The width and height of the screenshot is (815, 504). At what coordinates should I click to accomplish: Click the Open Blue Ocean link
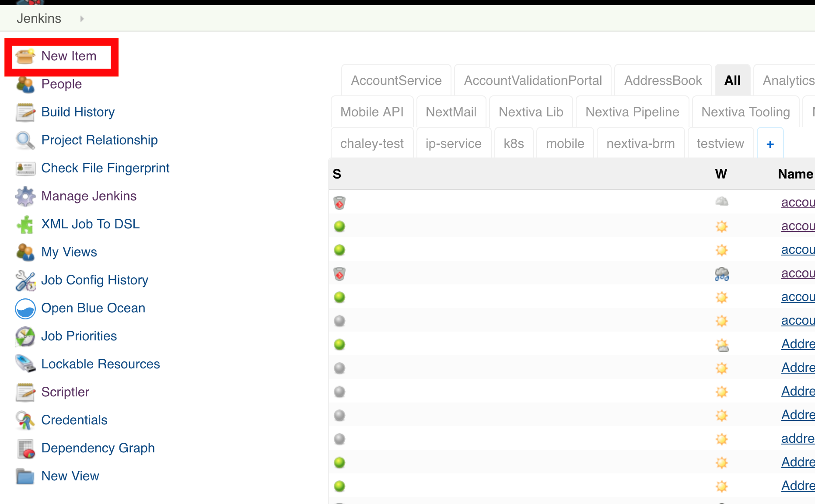coord(93,308)
